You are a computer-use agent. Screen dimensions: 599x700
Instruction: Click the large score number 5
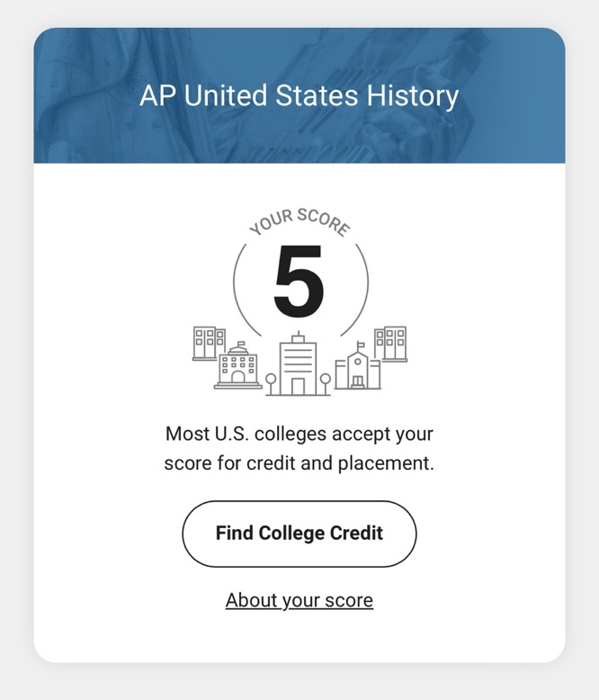[299, 281]
